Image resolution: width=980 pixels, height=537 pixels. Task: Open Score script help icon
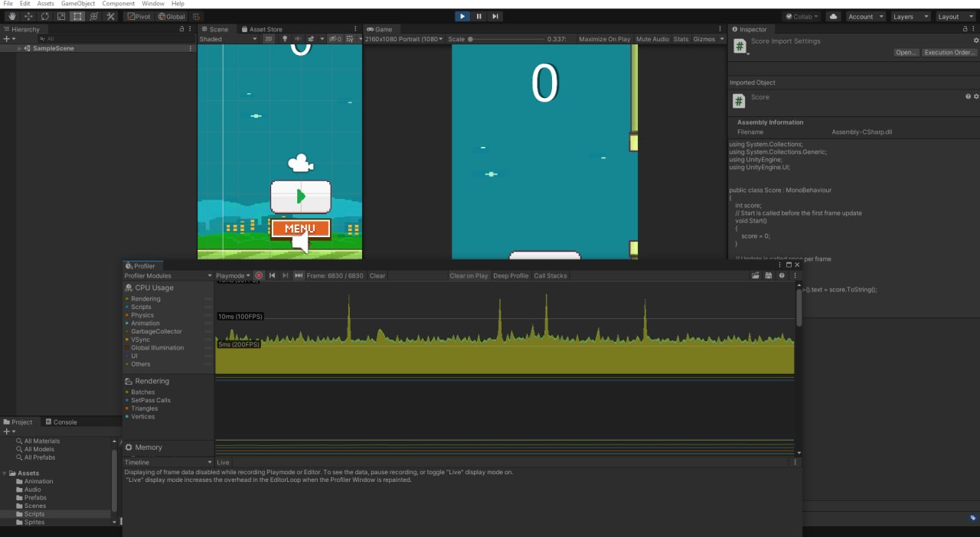click(968, 96)
